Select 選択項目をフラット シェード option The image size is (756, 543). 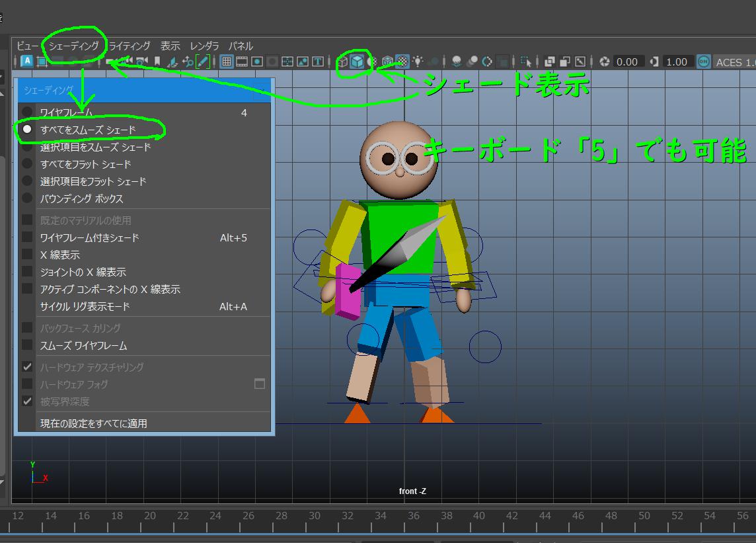tap(28, 181)
